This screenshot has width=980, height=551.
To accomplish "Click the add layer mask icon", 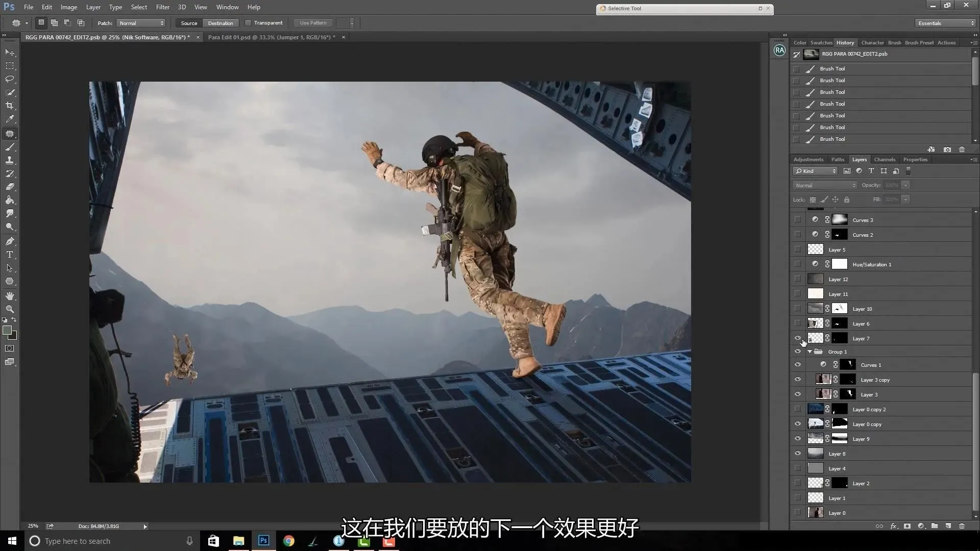I will [x=907, y=526].
